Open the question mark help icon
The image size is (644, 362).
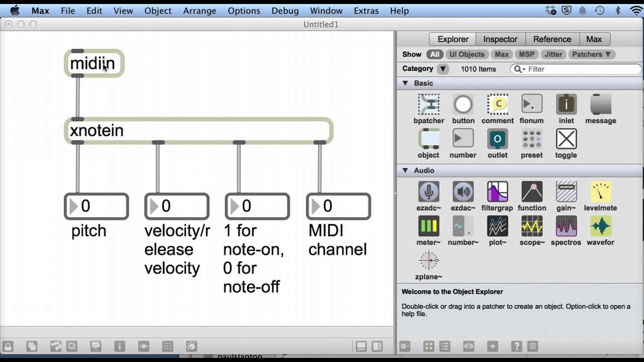(516, 346)
